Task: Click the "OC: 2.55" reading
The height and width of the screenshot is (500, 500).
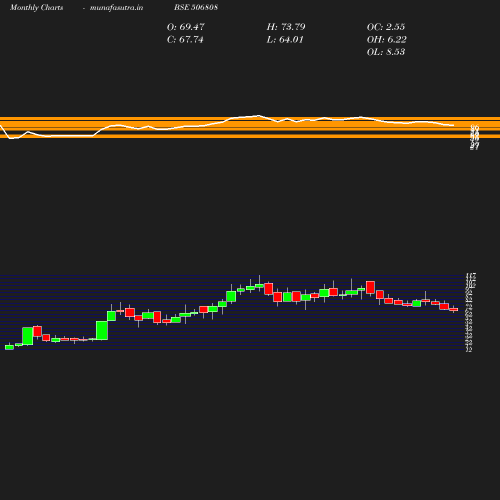Action: pos(386,27)
